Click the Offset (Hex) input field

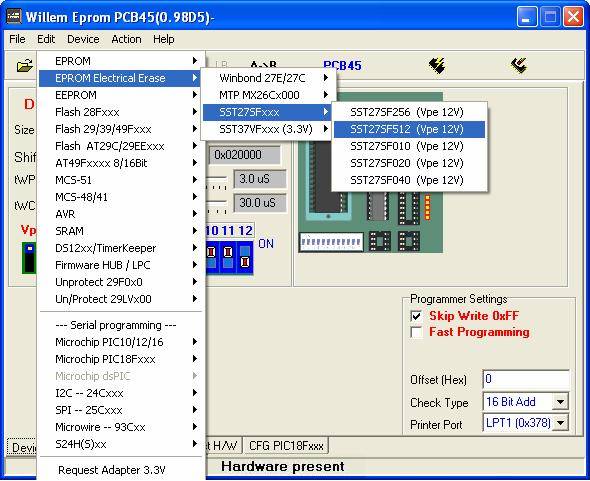pyautogui.click(x=526, y=379)
